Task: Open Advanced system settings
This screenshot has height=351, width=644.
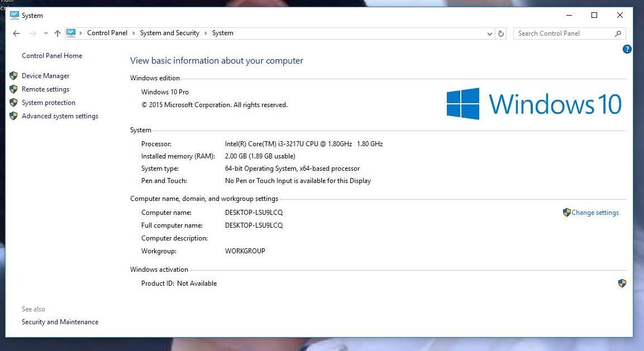Action: (x=60, y=116)
